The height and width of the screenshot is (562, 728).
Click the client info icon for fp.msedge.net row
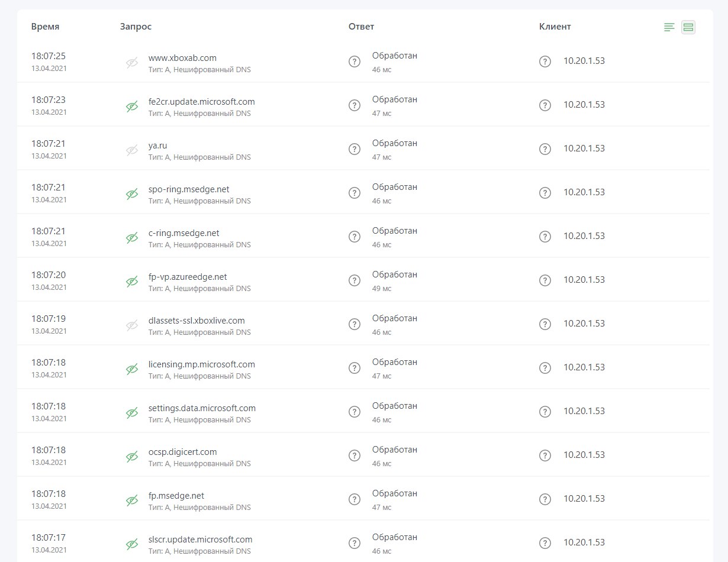[545, 499]
